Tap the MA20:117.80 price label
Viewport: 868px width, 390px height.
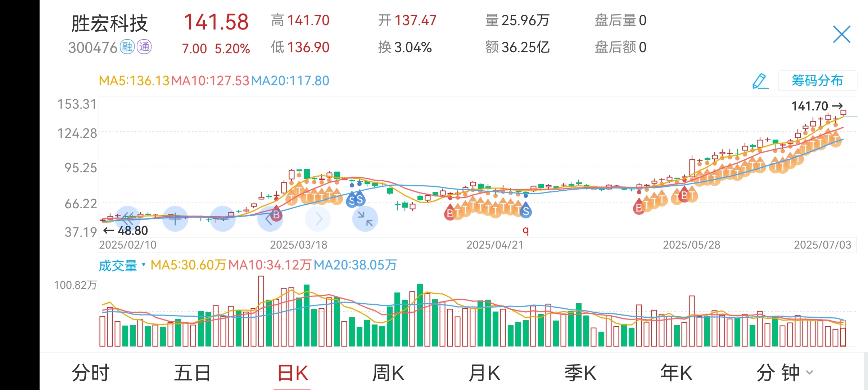click(290, 81)
